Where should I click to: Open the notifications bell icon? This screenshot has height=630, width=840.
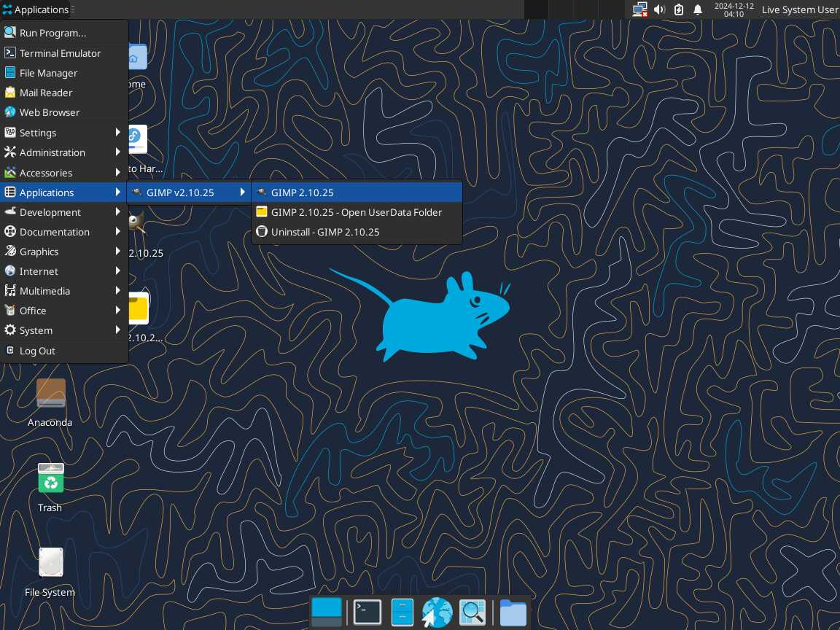(x=698, y=9)
